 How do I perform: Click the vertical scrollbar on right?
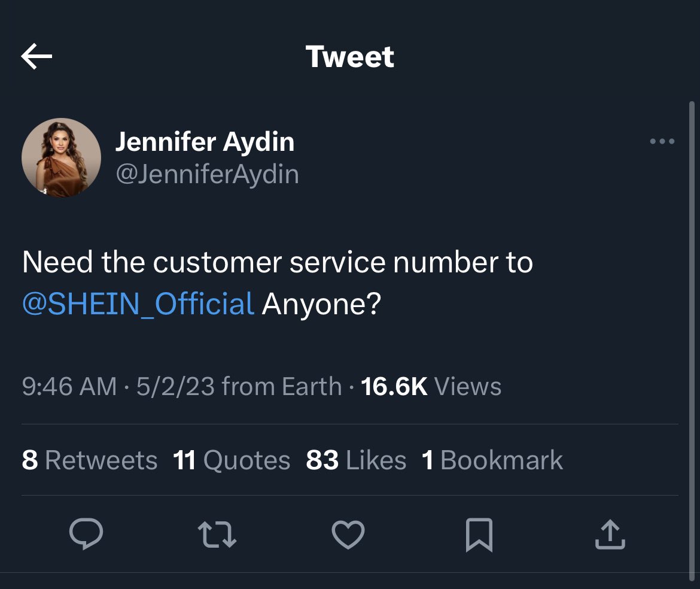[692, 342]
